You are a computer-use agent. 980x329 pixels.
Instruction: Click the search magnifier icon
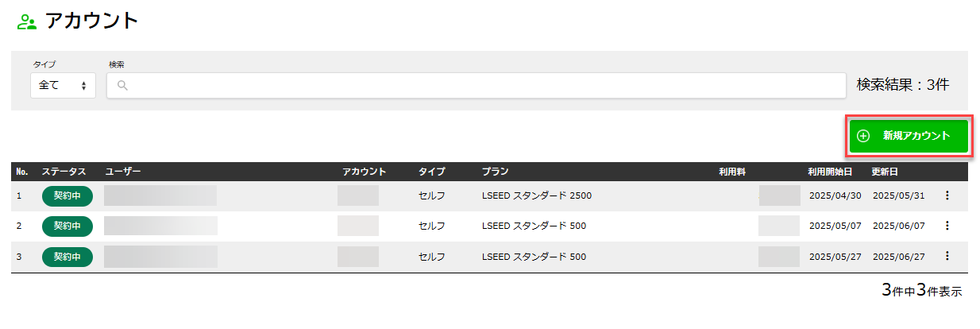tap(122, 86)
